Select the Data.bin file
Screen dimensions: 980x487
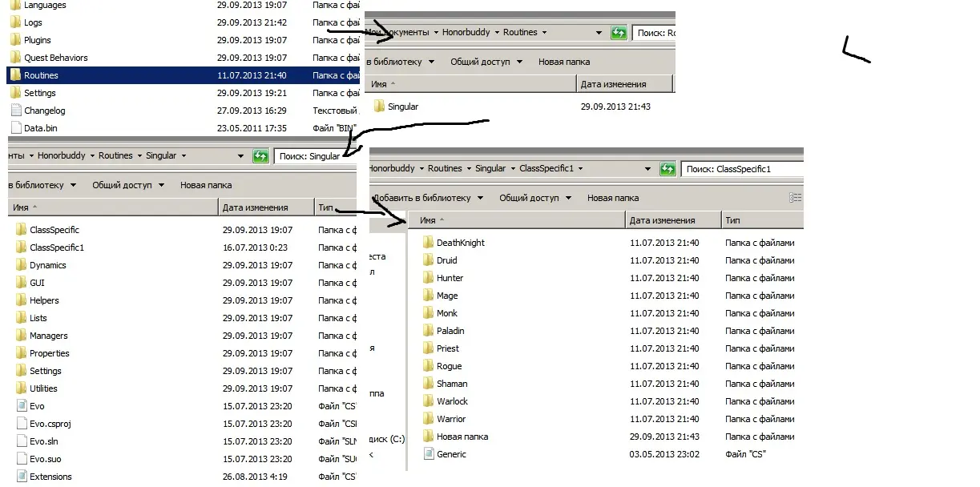(x=40, y=128)
